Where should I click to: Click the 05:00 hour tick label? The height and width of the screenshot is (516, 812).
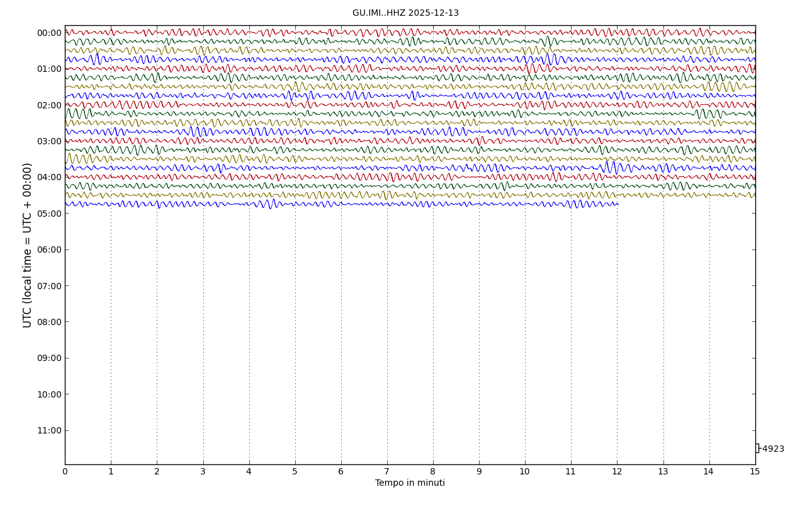pos(49,214)
